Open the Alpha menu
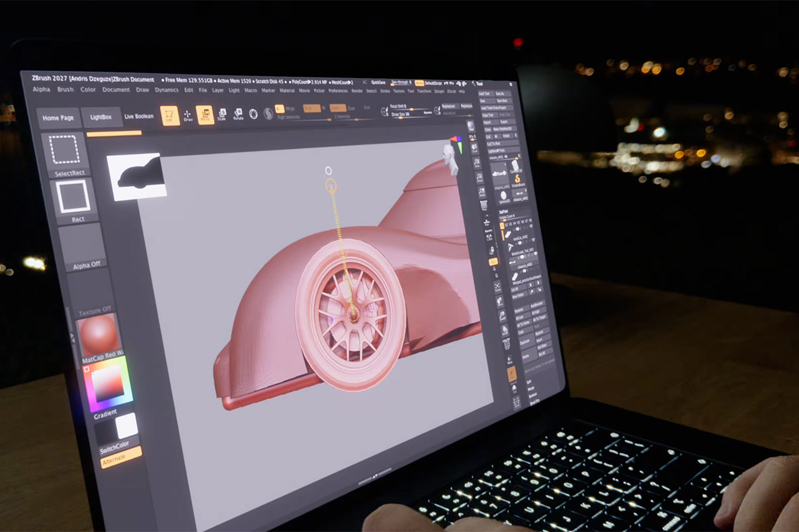Viewport: 799px width, 532px height. [x=41, y=89]
